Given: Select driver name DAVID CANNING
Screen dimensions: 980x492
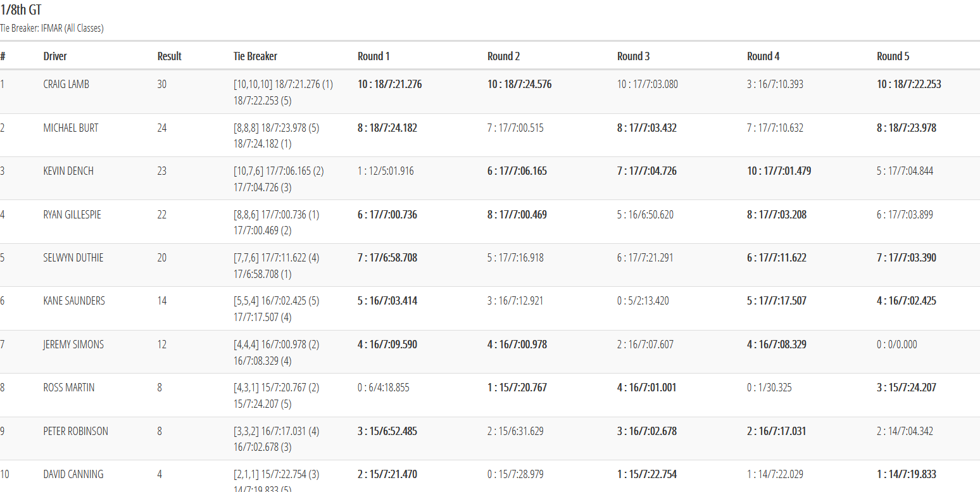Looking at the screenshot, I should pos(73,474).
